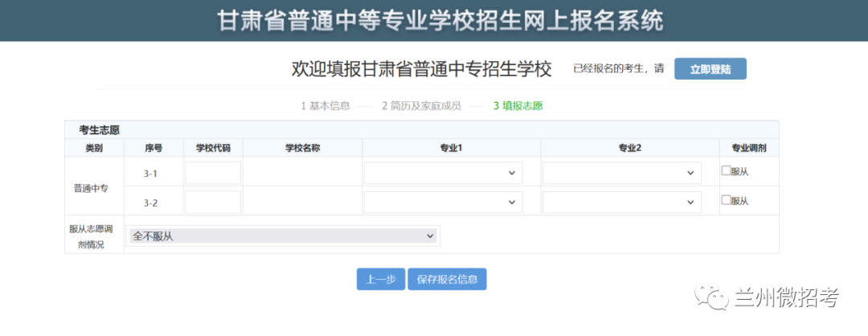The width and height of the screenshot is (868, 336).
Task: Click the 学校名称 cell in row 3-2
Action: [x=302, y=202]
